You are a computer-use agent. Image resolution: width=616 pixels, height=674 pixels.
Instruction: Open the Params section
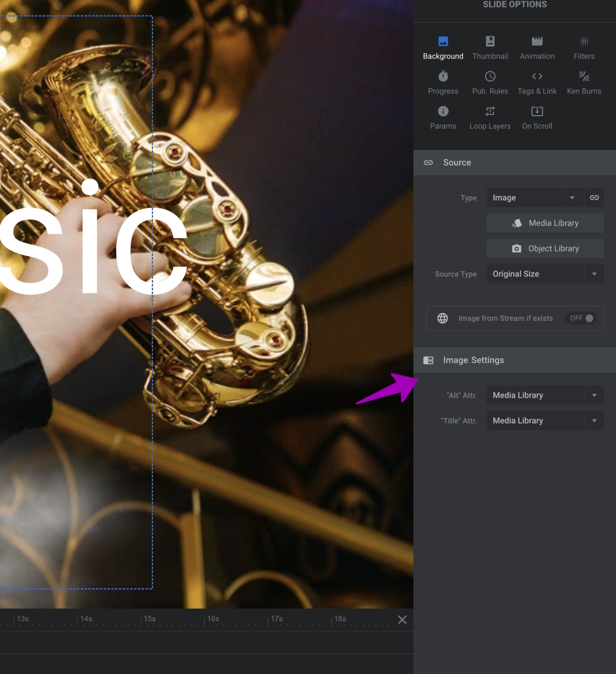pos(443,118)
